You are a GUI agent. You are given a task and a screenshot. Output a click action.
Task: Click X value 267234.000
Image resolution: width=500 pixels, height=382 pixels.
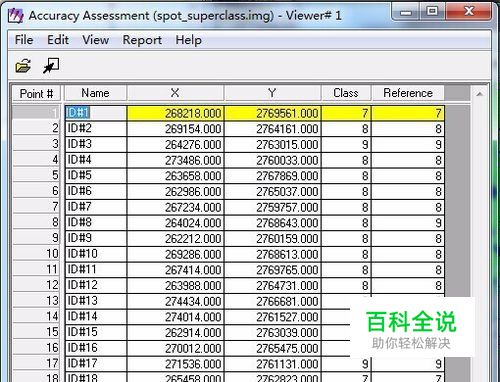tap(176, 207)
